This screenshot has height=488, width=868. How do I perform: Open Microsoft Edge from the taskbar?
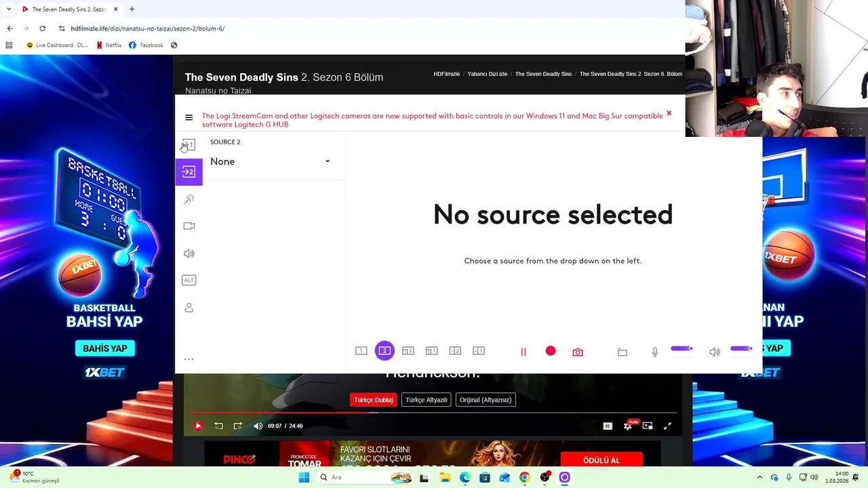pos(465,477)
